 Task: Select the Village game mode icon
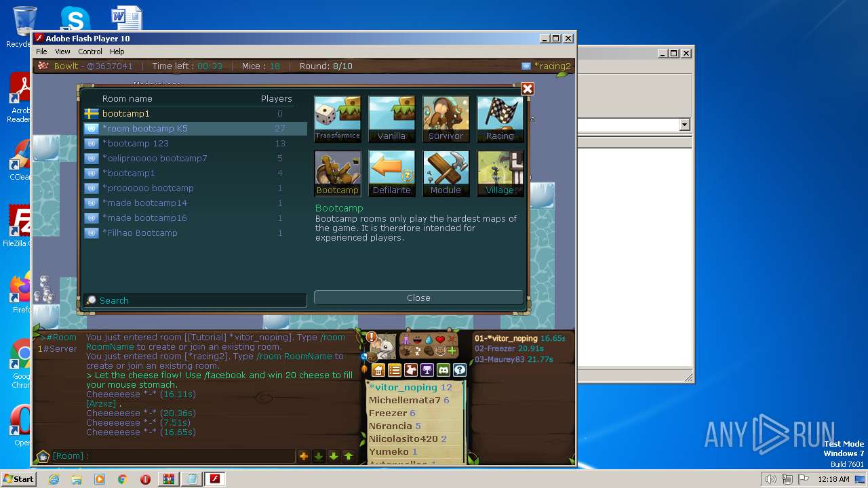500,173
